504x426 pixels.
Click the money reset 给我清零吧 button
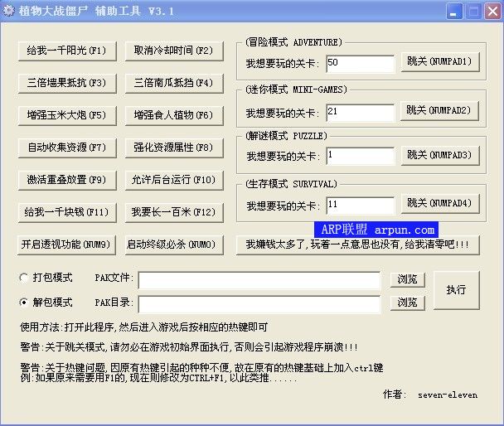coord(358,244)
